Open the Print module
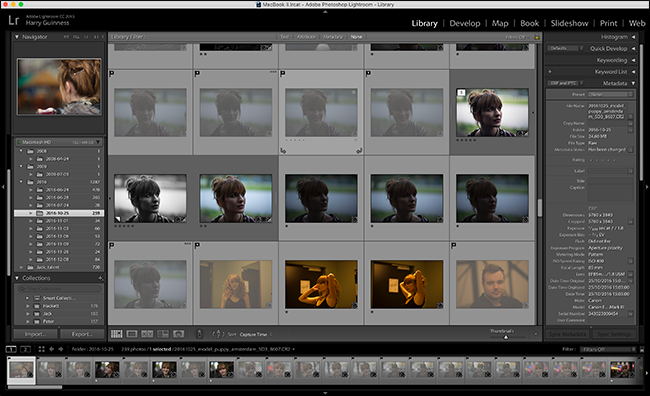Screen dimensions: 650x396 (608, 23)
